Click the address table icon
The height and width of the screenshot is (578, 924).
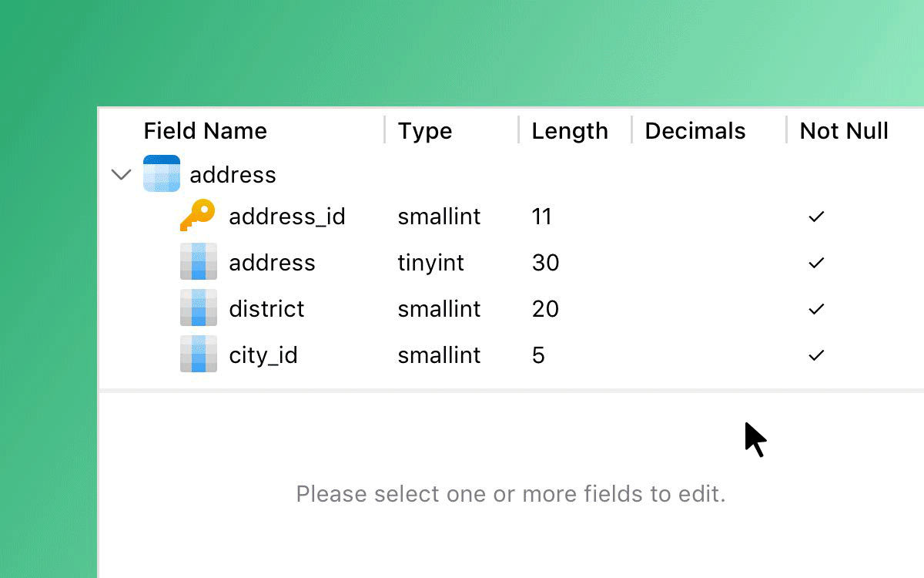162,174
